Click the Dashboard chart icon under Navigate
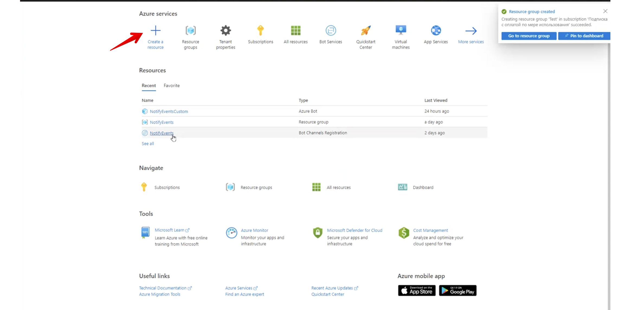 tap(402, 187)
